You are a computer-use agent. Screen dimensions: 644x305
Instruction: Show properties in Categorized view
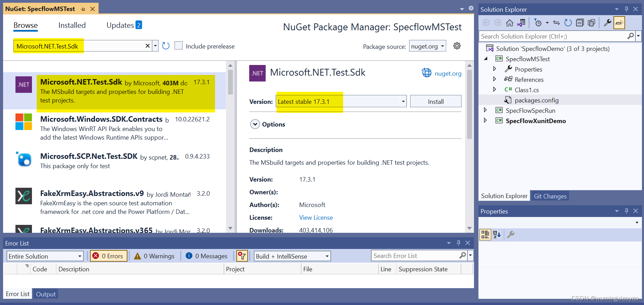(x=485, y=235)
